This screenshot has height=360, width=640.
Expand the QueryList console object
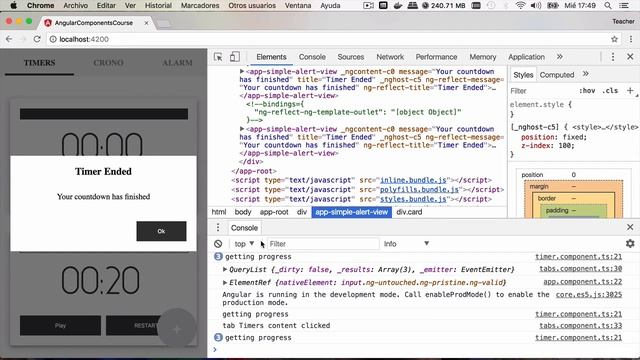click(x=224, y=269)
